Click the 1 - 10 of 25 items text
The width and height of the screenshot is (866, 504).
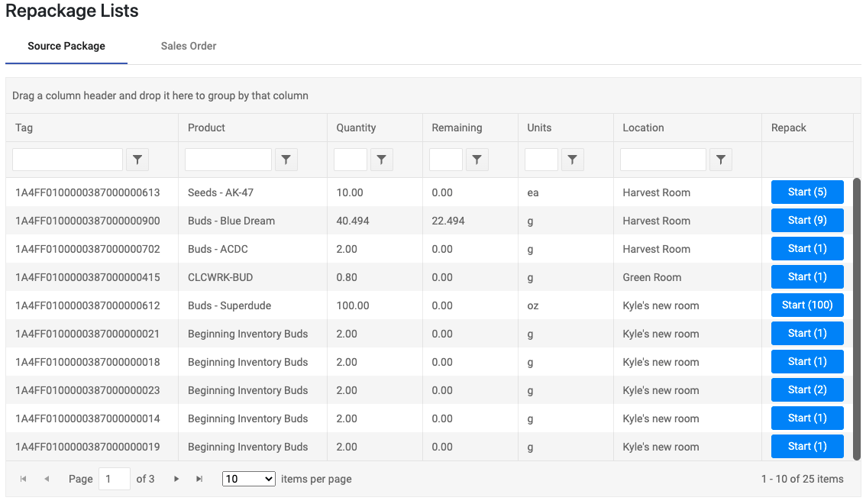click(x=802, y=479)
